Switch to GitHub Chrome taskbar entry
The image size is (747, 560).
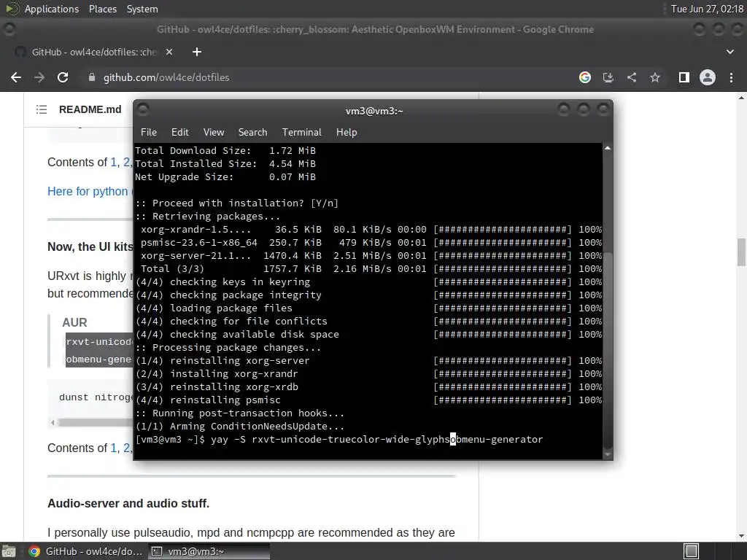pos(85,551)
